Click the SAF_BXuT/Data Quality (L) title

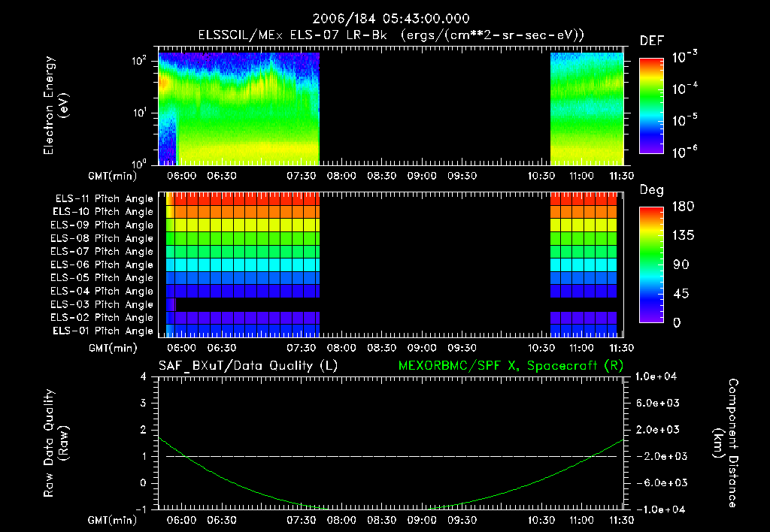click(248, 366)
